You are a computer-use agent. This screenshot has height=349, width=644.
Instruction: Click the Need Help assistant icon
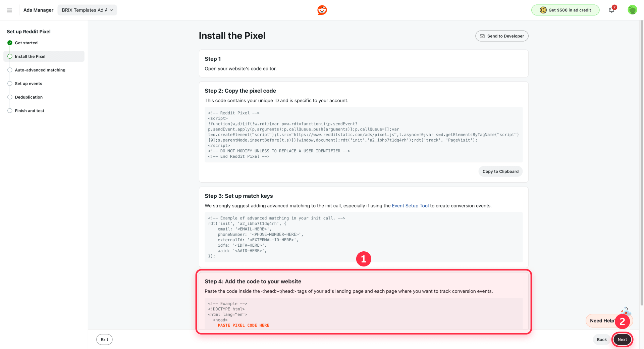(626, 311)
